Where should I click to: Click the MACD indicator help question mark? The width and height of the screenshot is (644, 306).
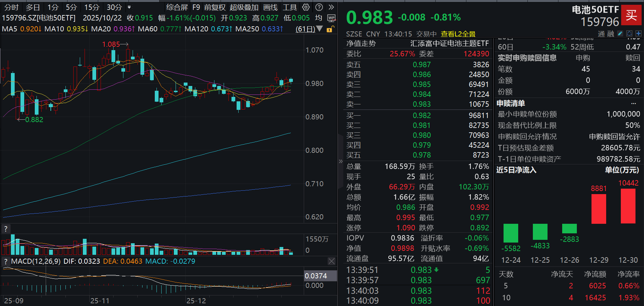point(5,261)
